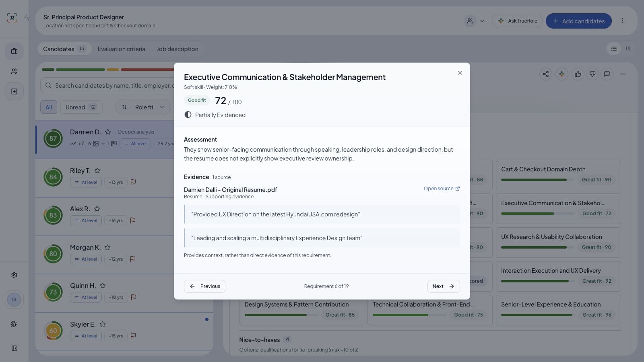644x362 pixels.
Task: Open the UX Research & Usability Collaboration card
Action: 558,243
